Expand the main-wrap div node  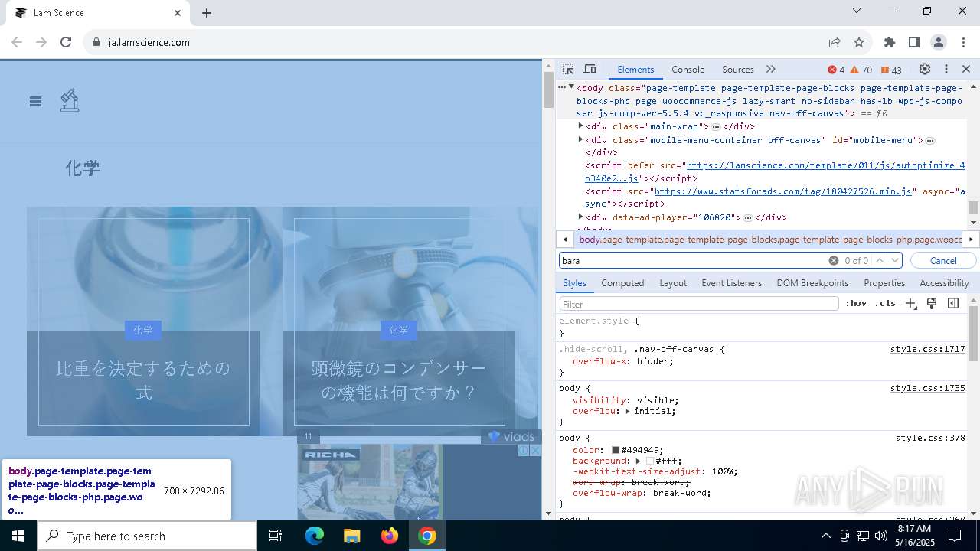click(x=580, y=126)
